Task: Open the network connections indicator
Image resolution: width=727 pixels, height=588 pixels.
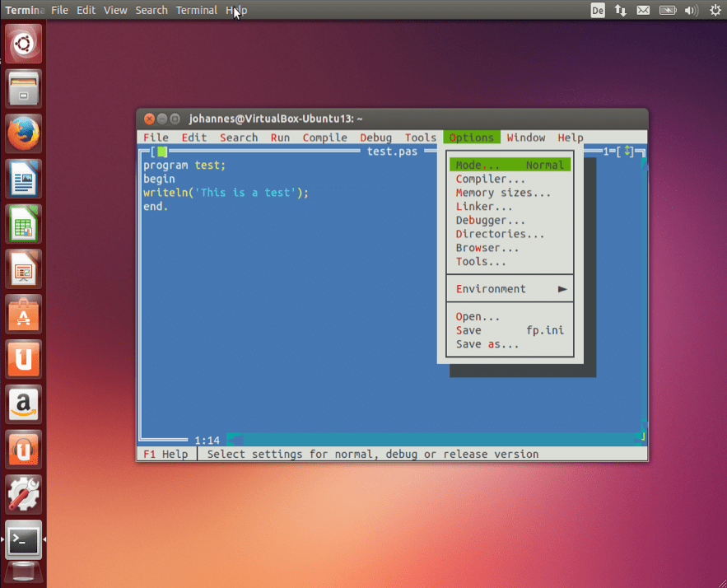Action: tap(620, 10)
